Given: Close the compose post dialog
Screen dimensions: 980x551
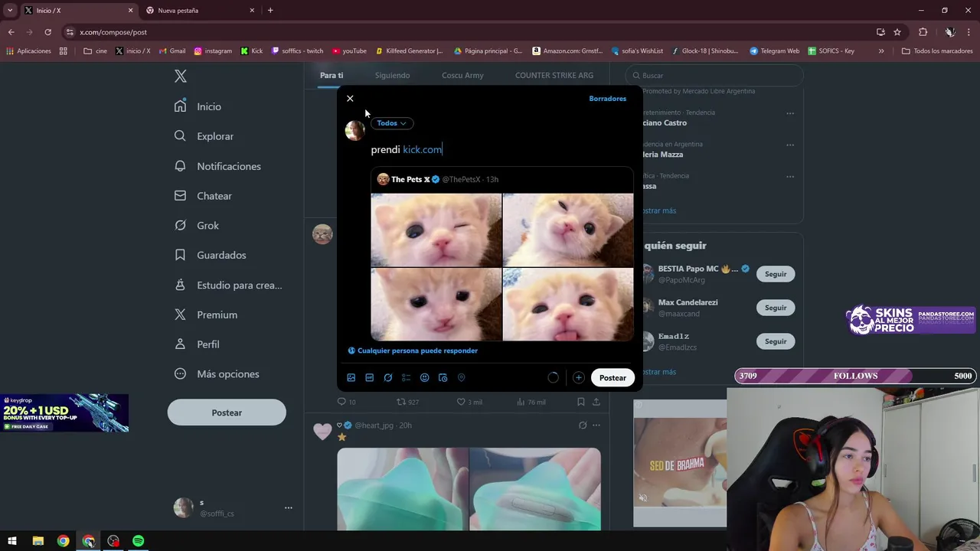Looking at the screenshot, I should click(350, 99).
